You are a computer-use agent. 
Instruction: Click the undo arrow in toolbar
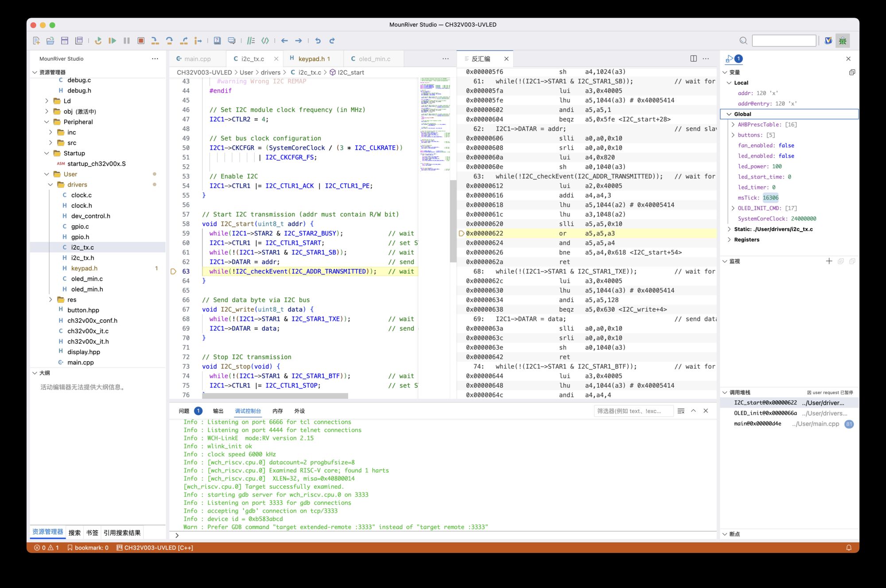(x=318, y=41)
